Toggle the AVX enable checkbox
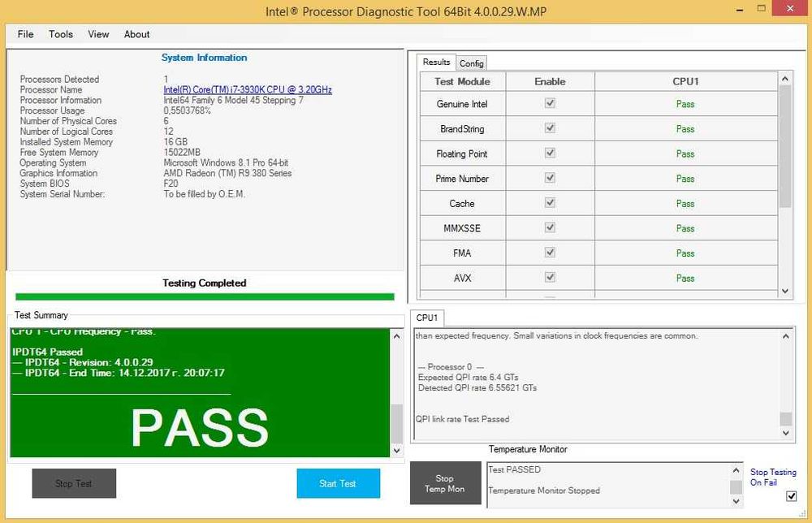 (x=550, y=278)
